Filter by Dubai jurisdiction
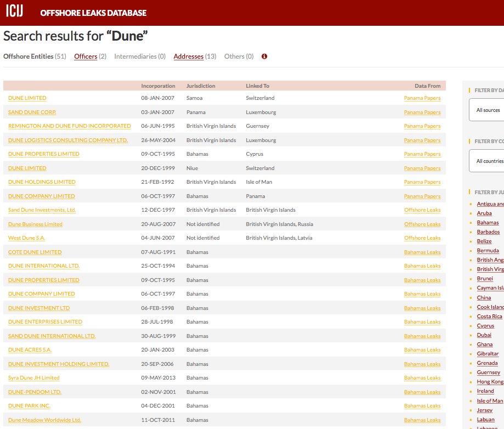The image size is (504, 429). pos(484,335)
